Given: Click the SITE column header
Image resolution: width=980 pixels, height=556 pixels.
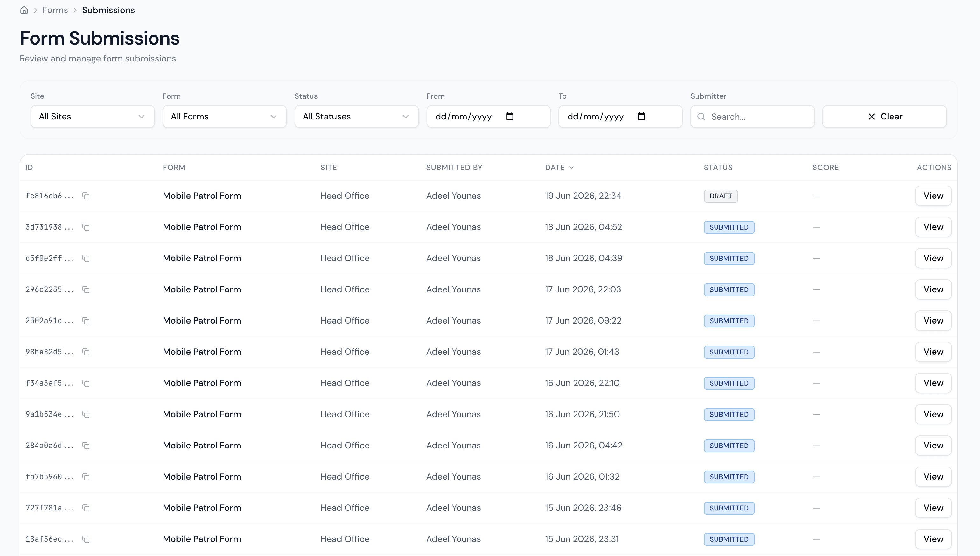Looking at the screenshot, I should (328, 168).
